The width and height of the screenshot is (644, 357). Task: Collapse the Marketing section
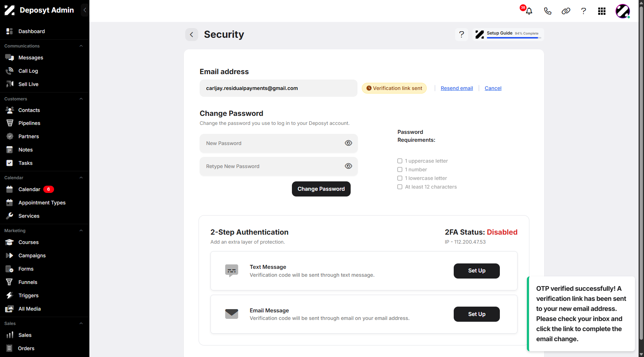tap(81, 231)
